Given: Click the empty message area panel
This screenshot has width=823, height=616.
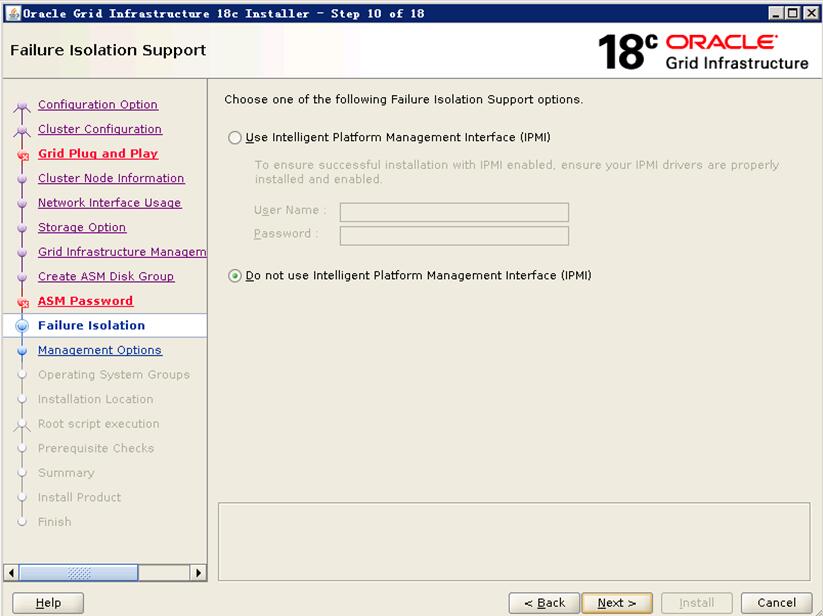Looking at the screenshot, I should pos(514,542).
